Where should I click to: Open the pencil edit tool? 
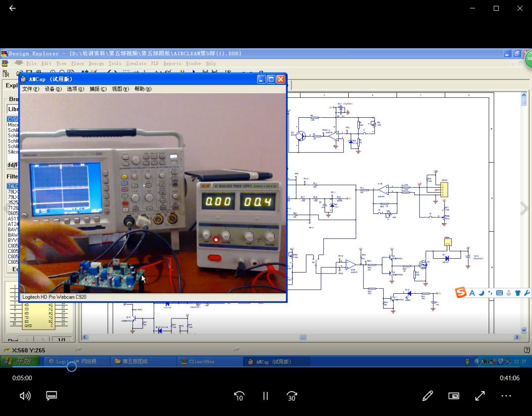pos(428,396)
